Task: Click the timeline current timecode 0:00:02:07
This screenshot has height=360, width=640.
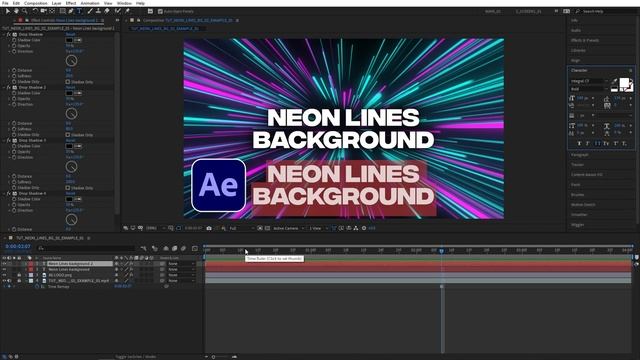Action: click(18, 247)
